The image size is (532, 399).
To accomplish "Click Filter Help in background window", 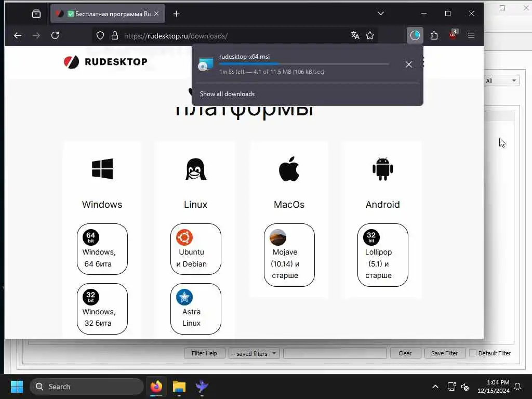I will 205,353.
